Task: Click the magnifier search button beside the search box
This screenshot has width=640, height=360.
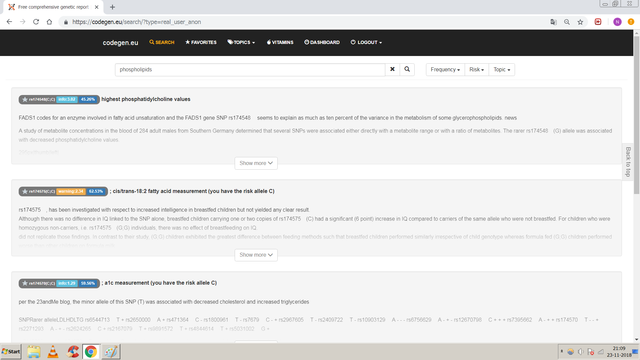Action: (x=407, y=69)
